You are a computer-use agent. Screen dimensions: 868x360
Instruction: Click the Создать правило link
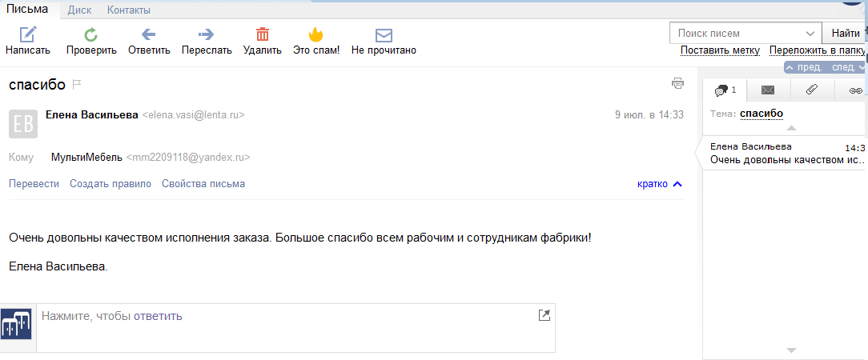(x=111, y=184)
